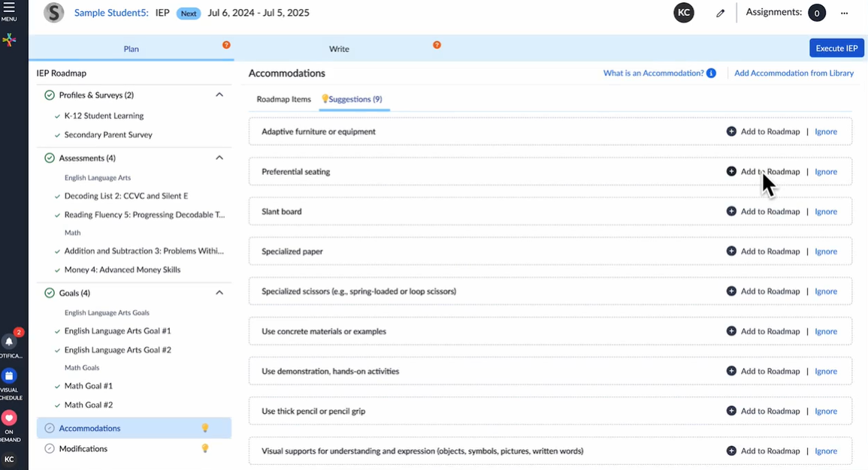Image resolution: width=868 pixels, height=470 pixels.
Task: Toggle the Profiles & Surveys check circle
Action: [x=50, y=95]
